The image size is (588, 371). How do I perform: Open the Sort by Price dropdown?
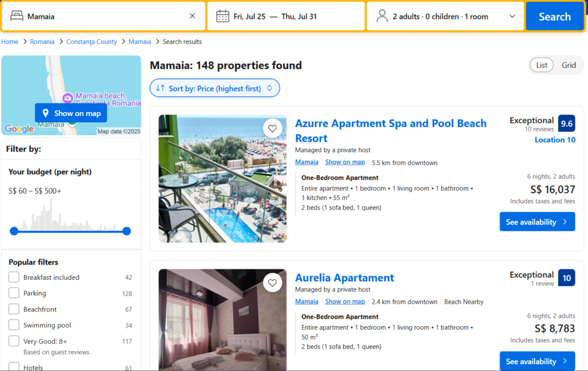coord(215,88)
